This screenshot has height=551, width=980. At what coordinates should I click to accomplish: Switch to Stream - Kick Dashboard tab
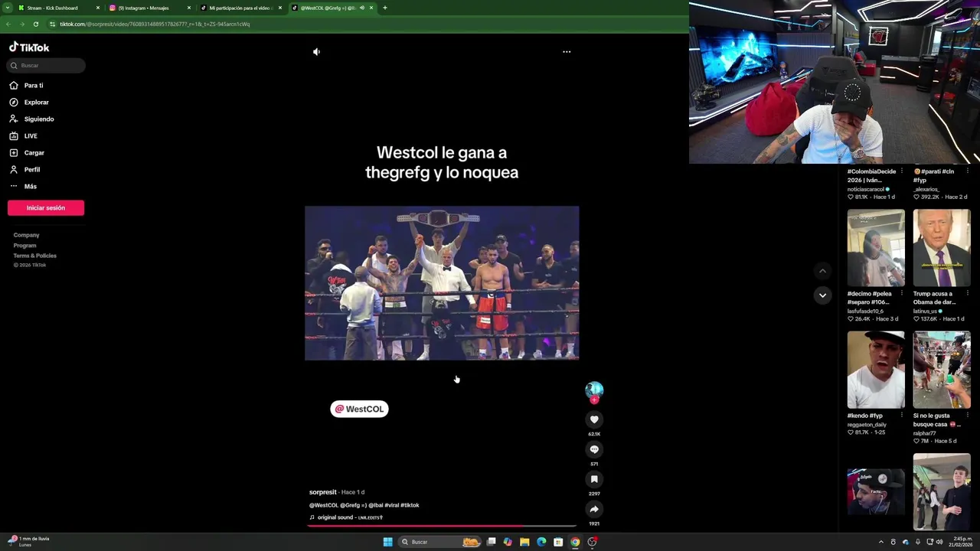click(x=52, y=8)
